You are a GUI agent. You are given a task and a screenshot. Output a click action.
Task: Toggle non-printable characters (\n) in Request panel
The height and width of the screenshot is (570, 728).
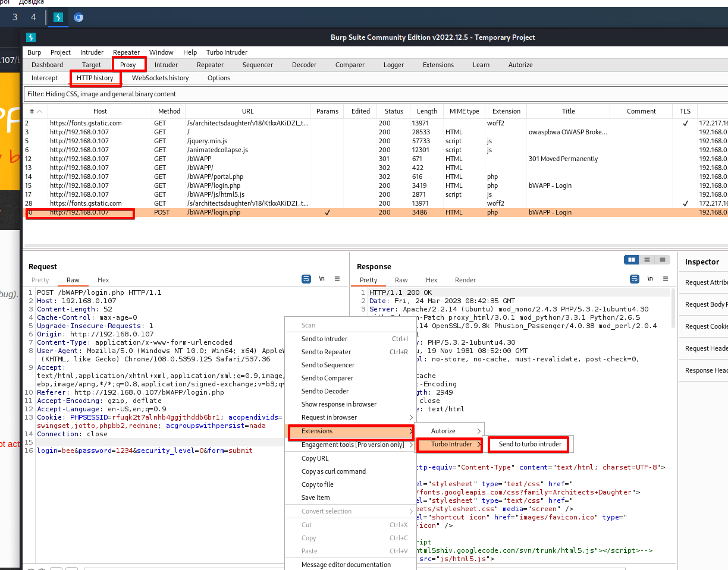[322, 279]
